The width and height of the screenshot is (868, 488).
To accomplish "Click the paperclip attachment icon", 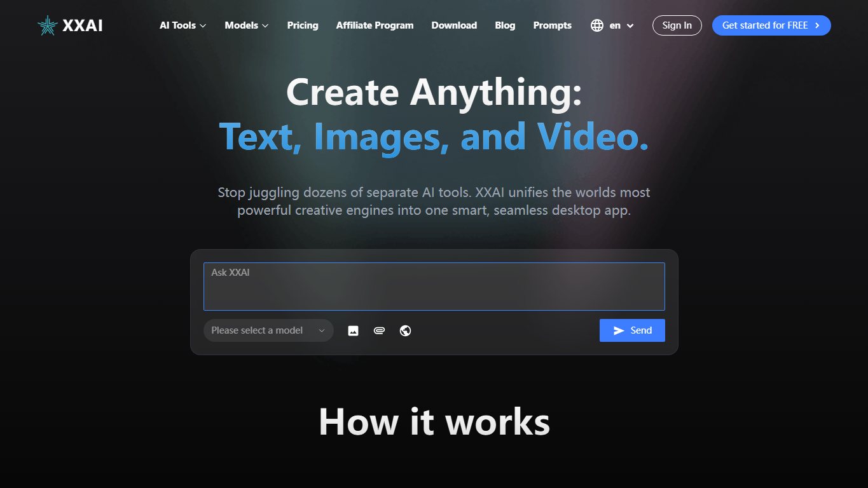I will coord(380,330).
